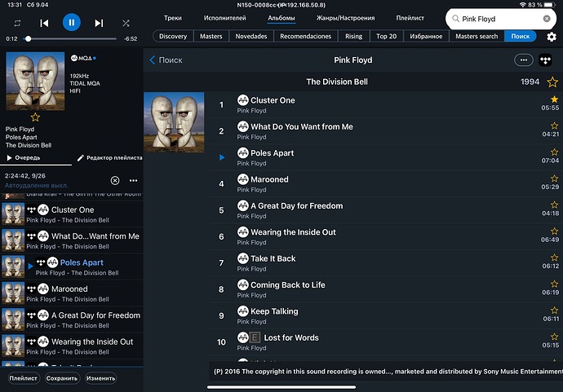Select the Discovery filter
The width and height of the screenshot is (563, 392).
173,36
